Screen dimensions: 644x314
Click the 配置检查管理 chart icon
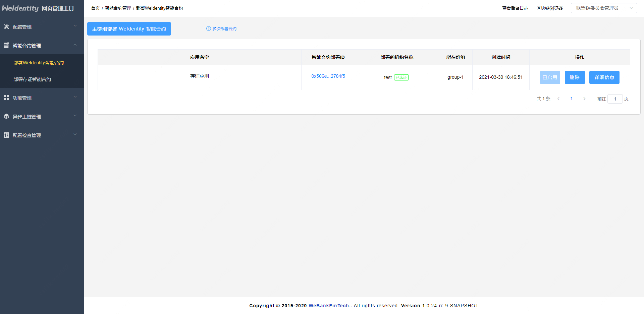click(x=6, y=135)
